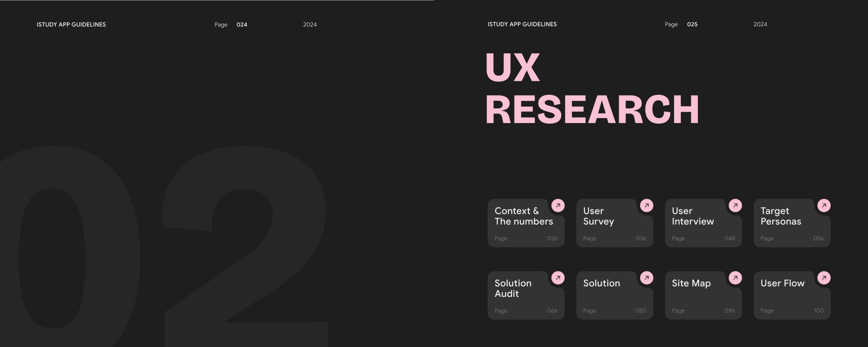Click the arrow icon on Solution Audit card
The height and width of the screenshot is (347, 868).
558,278
